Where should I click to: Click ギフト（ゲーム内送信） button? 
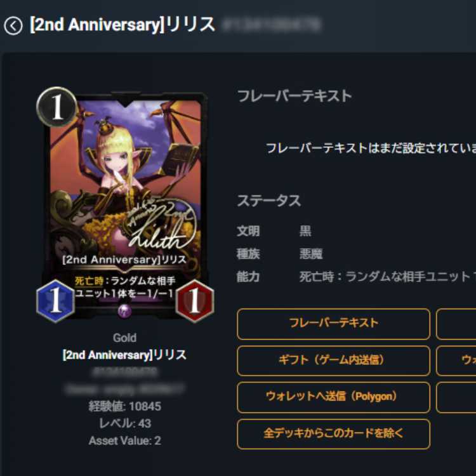click(333, 360)
